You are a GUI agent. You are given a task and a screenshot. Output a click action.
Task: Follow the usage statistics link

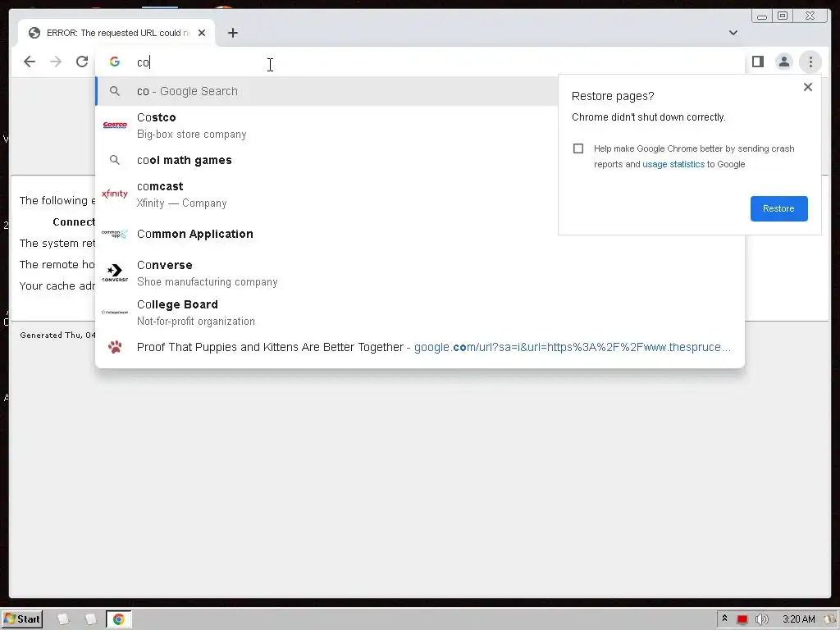coord(673,164)
